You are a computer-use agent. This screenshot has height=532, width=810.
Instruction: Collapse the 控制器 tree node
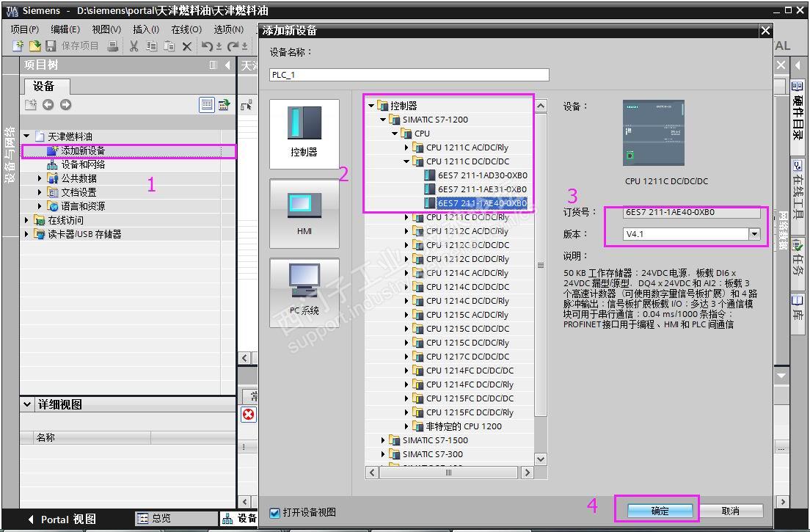click(x=371, y=106)
